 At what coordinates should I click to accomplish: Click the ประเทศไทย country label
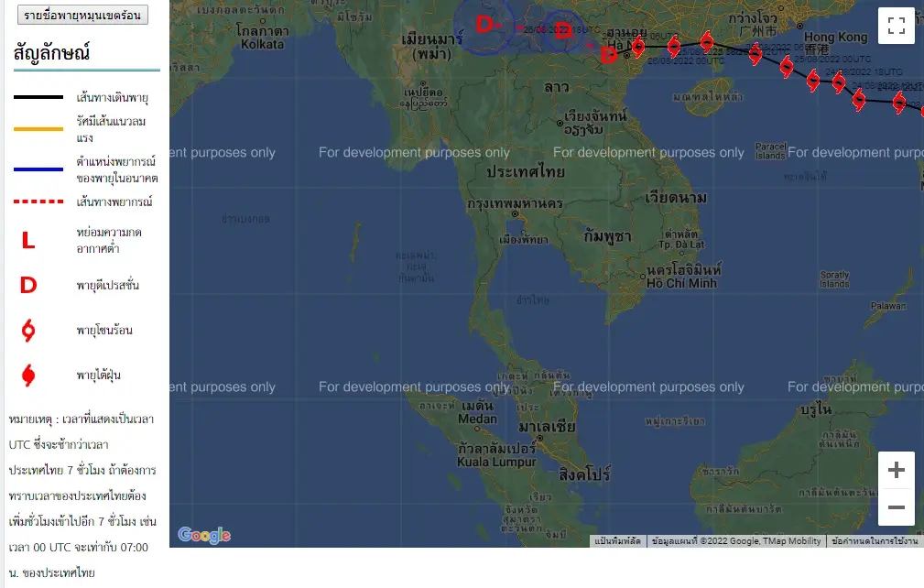(526, 172)
